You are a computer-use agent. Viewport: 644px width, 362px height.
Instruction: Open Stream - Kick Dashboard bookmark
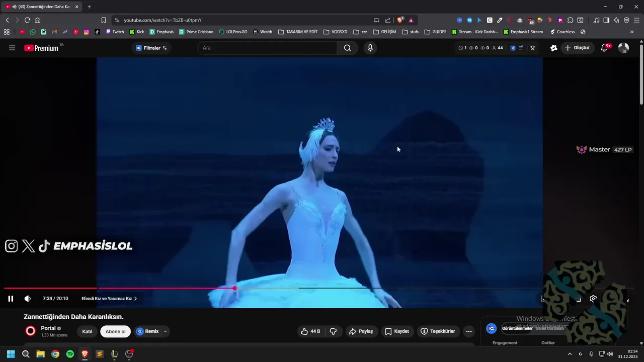coord(474,32)
